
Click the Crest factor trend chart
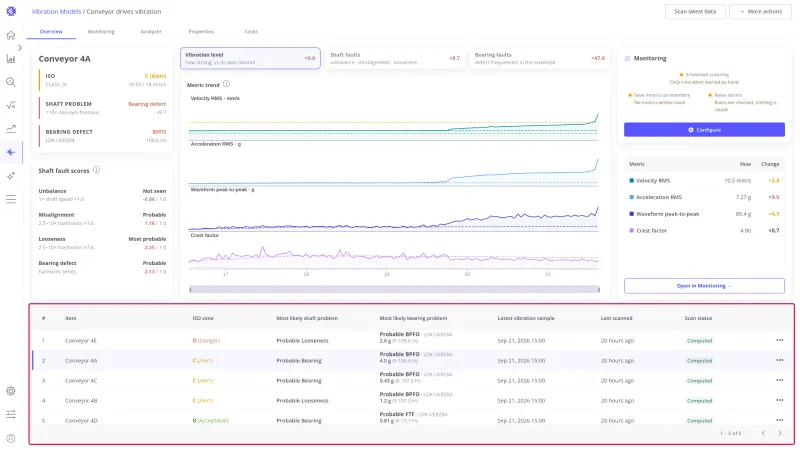(x=393, y=254)
